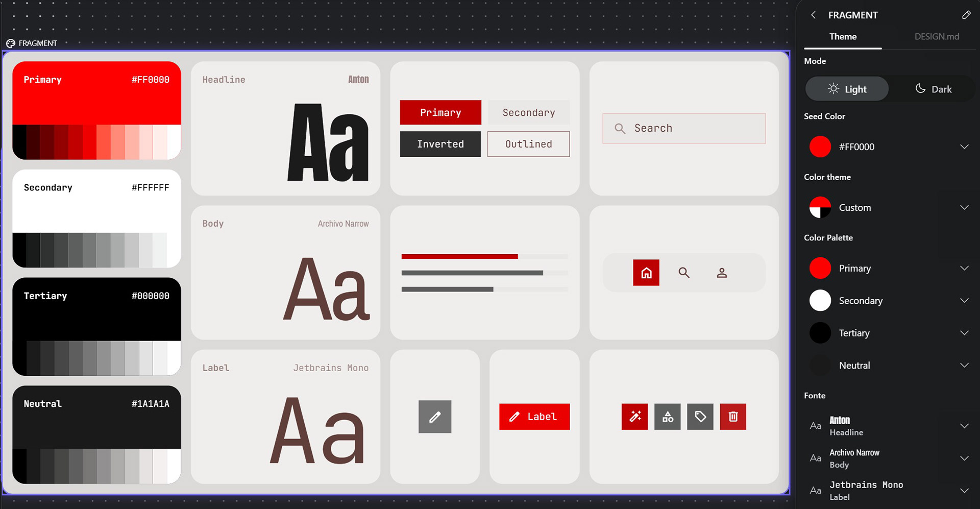
Task: Expand the Tertiary palette color row
Action: click(x=889, y=333)
